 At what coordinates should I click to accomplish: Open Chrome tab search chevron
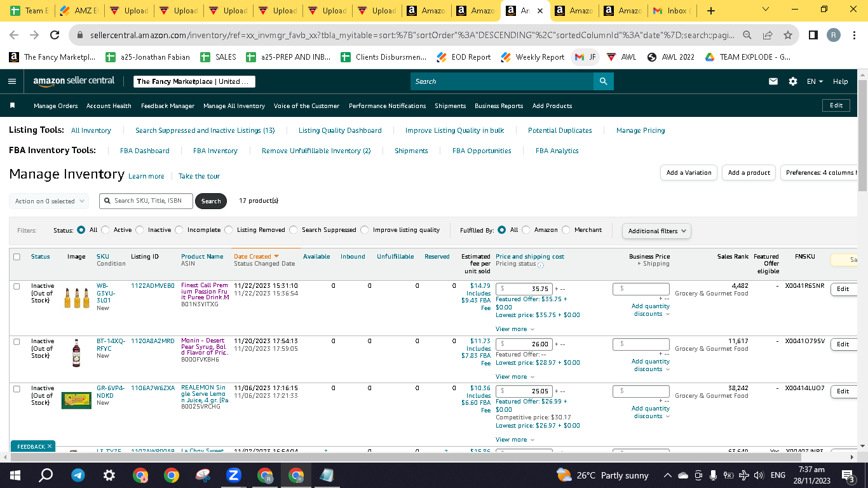[765, 10]
